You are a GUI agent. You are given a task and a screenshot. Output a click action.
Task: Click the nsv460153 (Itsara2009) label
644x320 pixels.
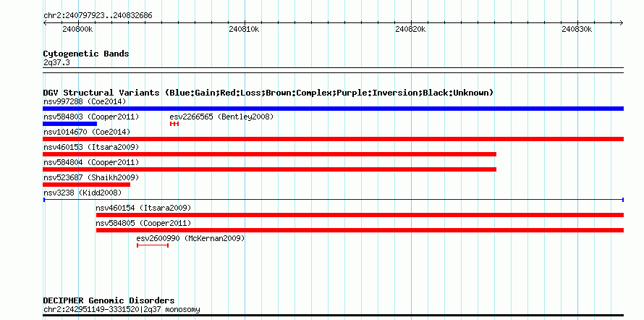pos(91,147)
